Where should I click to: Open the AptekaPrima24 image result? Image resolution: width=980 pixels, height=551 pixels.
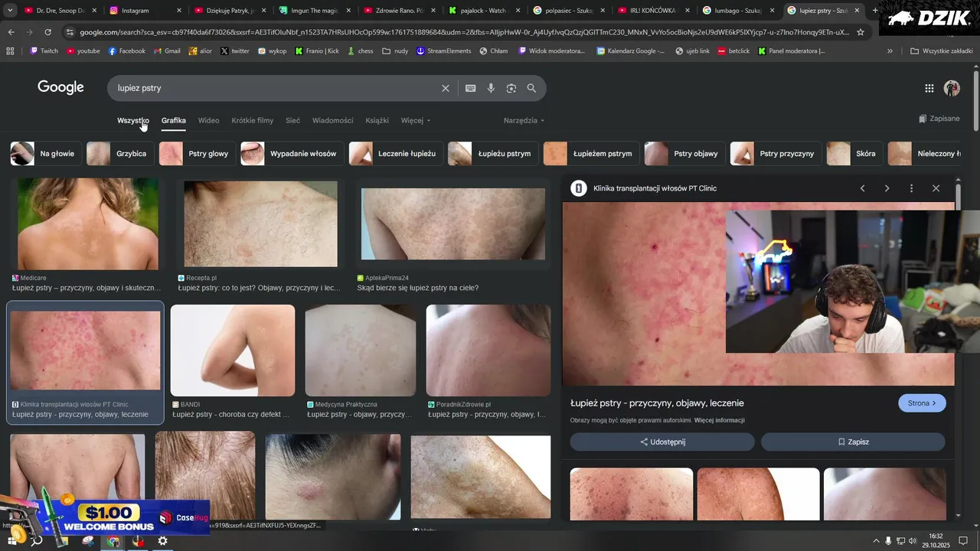point(453,224)
